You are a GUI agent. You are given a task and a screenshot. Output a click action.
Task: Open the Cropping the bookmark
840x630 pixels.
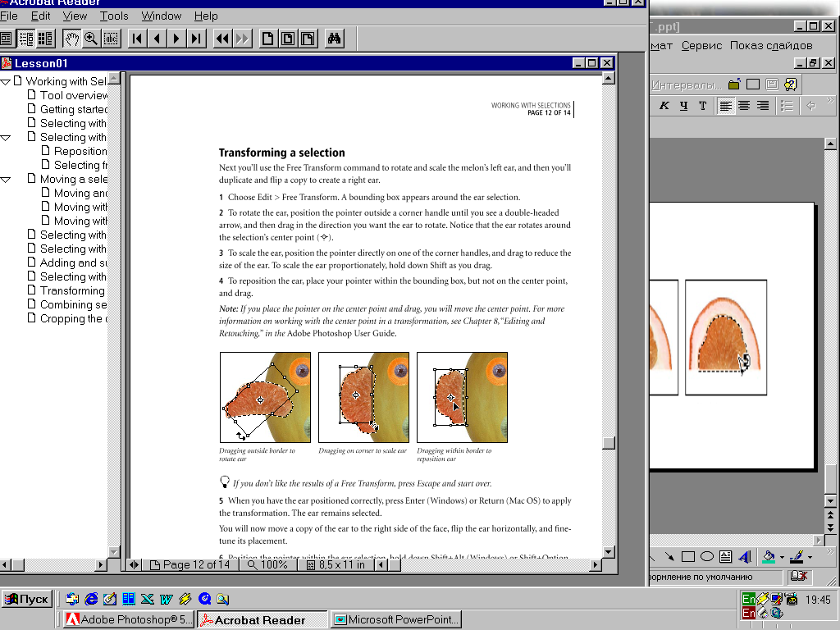(73, 318)
